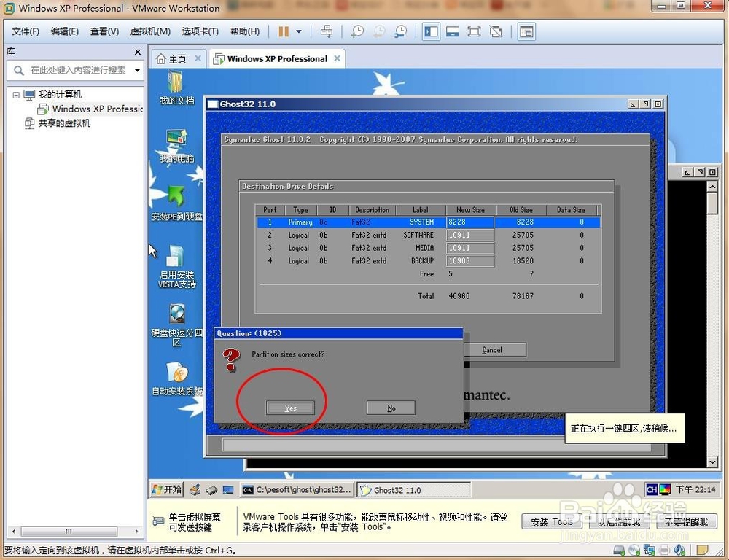Image resolution: width=729 pixels, height=560 pixels.
Task: Select partition 4 Logical BACKUP row
Action: click(428, 261)
